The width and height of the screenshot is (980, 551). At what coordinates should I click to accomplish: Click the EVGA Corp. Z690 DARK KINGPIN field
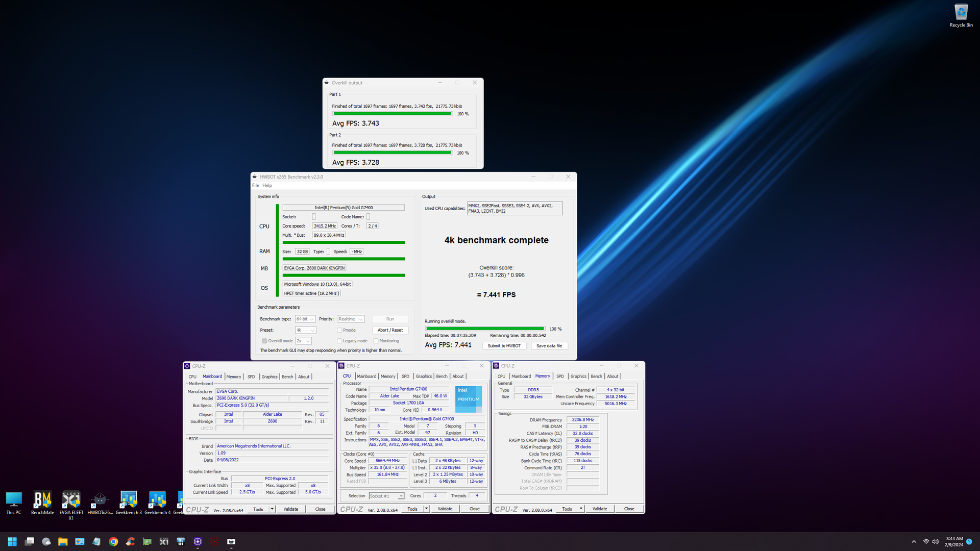point(315,268)
